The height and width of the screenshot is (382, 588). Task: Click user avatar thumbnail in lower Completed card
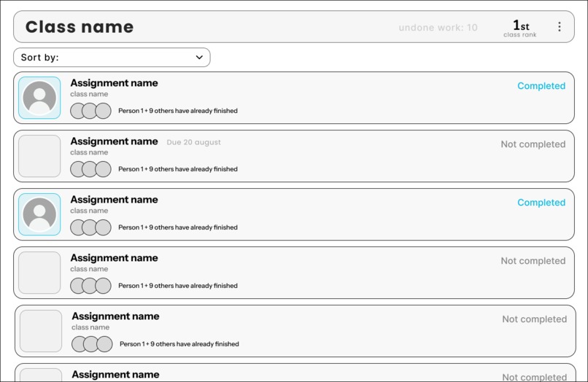pyautogui.click(x=39, y=214)
